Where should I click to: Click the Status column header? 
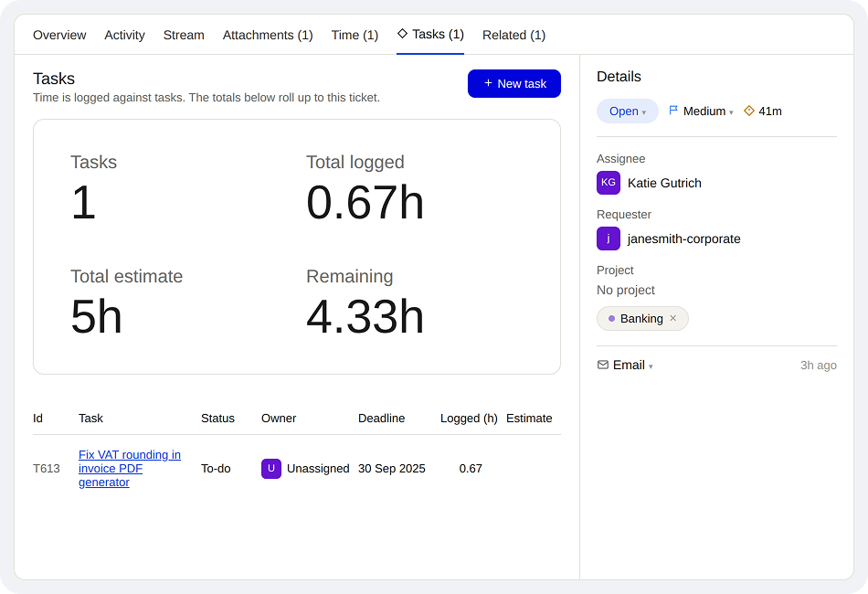coord(217,419)
